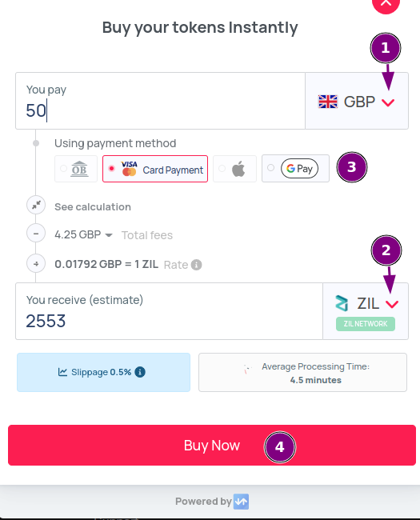The height and width of the screenshot is (520, 420).
Task: Click the See calculation link
Action: tap(93, 207)
